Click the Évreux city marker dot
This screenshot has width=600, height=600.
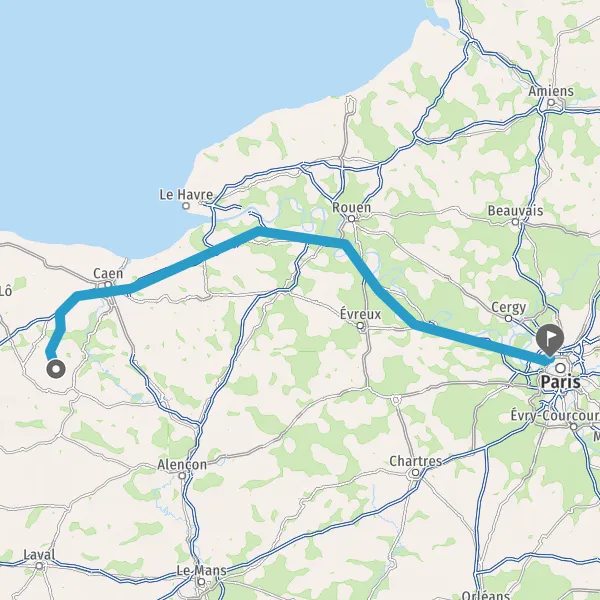tap(360, 326)
